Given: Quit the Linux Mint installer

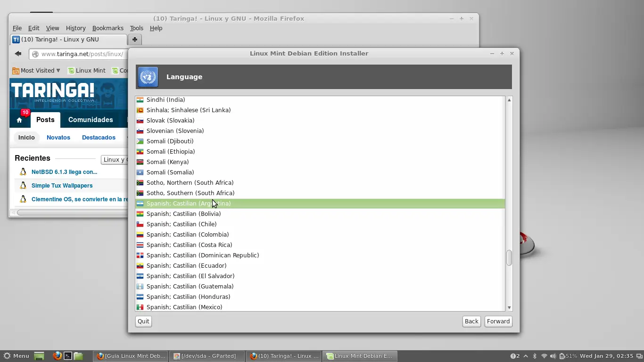Looking at the screenshot, I should pyautogui.click(x=143, y=321).
